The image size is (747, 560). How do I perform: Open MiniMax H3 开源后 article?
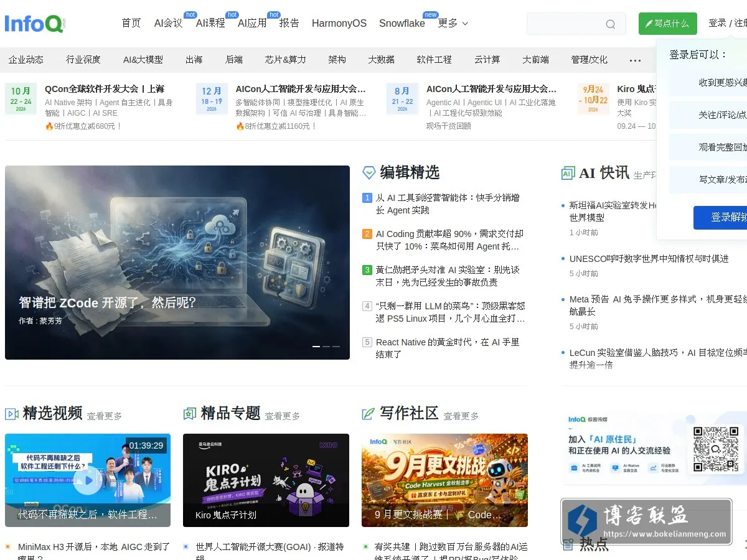click(94, 552)
